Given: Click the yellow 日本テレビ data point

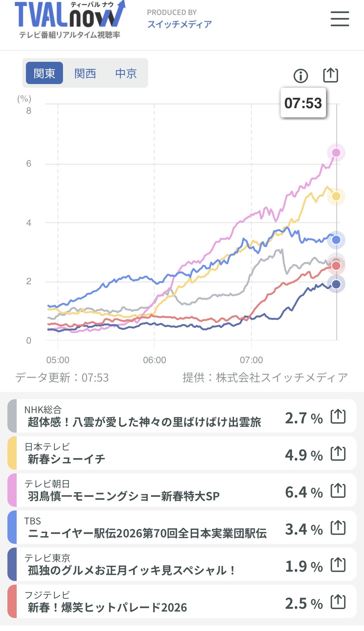Looking at the screenshot, I should click(336, 196).
